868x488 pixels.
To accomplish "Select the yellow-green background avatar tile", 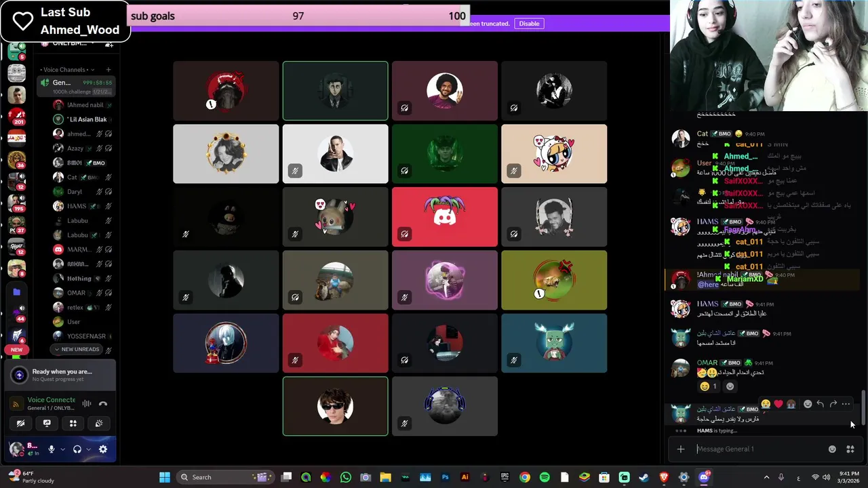I will coord(554,280).
